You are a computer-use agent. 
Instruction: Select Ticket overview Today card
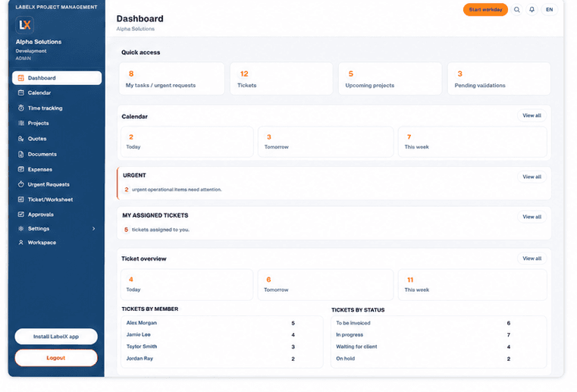187,284
